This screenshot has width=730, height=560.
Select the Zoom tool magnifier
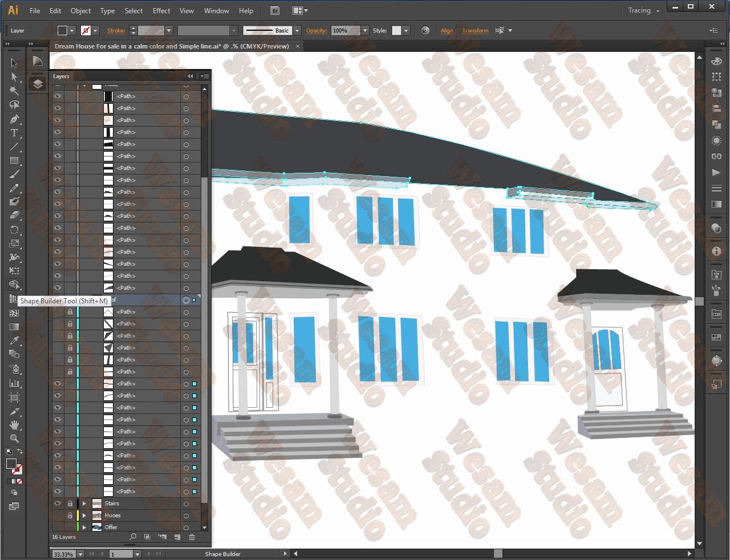pyautogui.click(x=14, y=439)
